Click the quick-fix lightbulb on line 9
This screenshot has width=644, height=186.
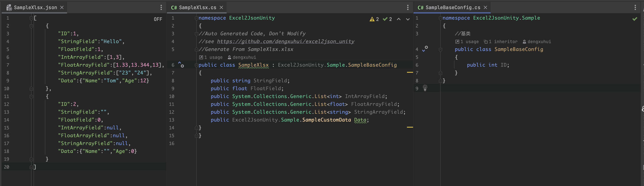tap(425, 88)
